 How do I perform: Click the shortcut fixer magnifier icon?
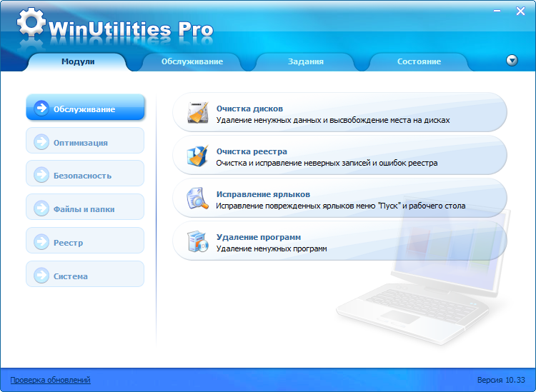198,198
